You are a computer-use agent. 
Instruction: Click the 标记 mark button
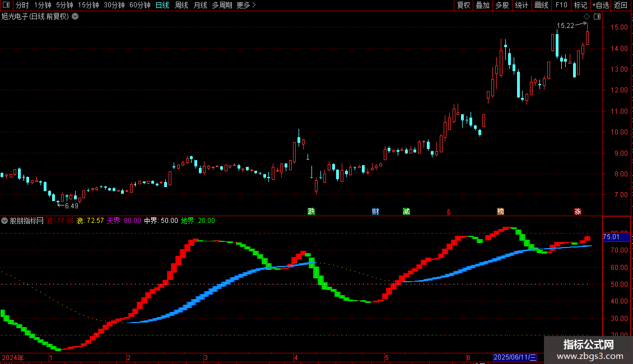click(x=580, y=5)
